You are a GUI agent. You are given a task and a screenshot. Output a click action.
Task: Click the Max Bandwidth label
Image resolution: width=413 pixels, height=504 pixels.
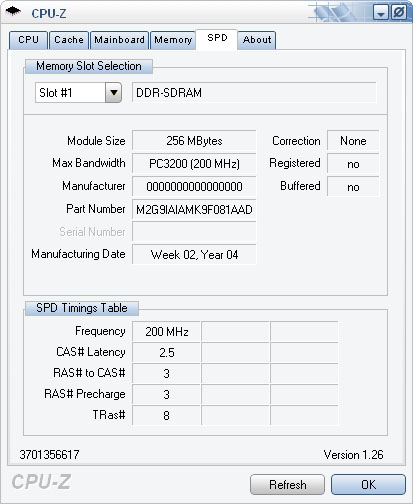coord(89,163)
